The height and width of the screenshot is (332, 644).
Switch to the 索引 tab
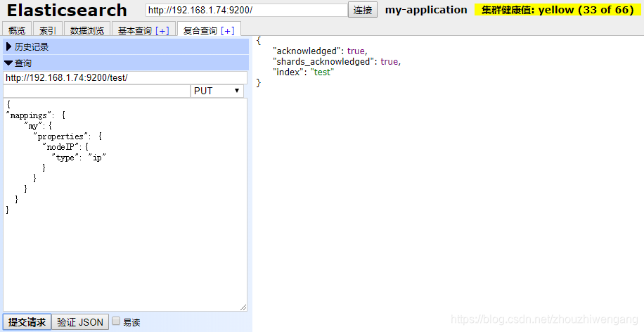[x=47, y=30]
